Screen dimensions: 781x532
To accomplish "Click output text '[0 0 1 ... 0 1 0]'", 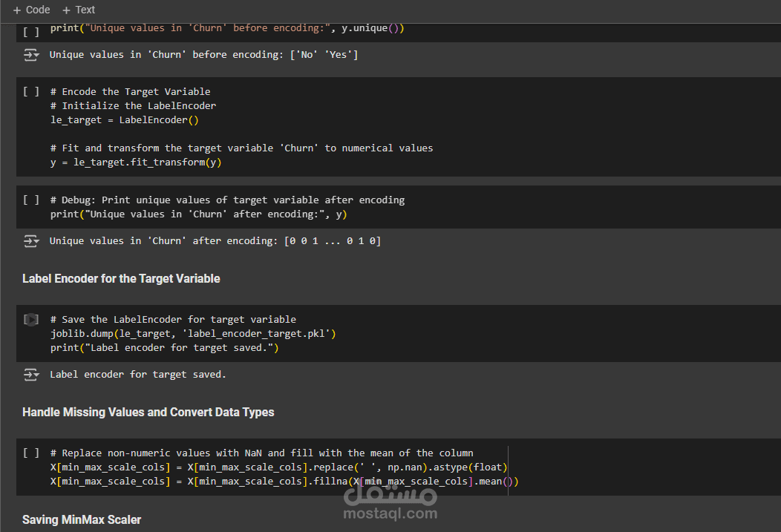I will tap(333, 241).
